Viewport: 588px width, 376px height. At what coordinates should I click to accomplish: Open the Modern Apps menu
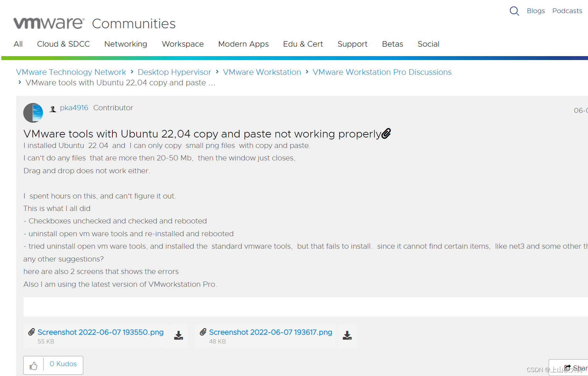(x=244, y=44)
